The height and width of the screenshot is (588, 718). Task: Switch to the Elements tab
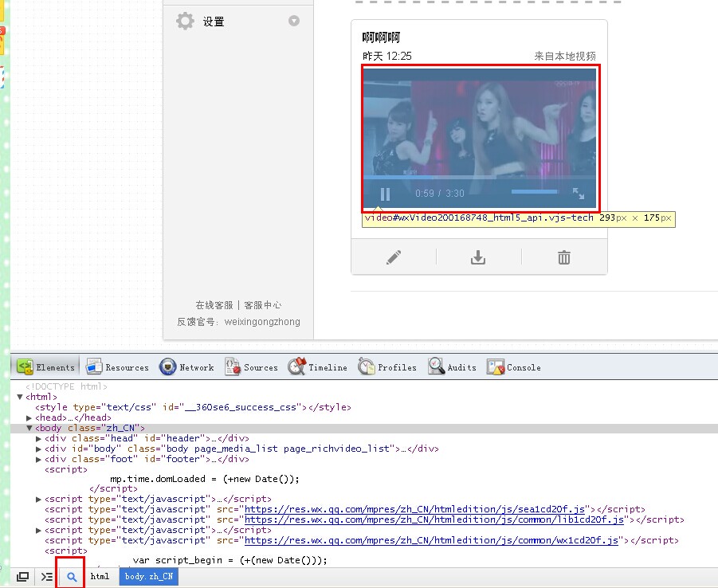click(45, 367)
